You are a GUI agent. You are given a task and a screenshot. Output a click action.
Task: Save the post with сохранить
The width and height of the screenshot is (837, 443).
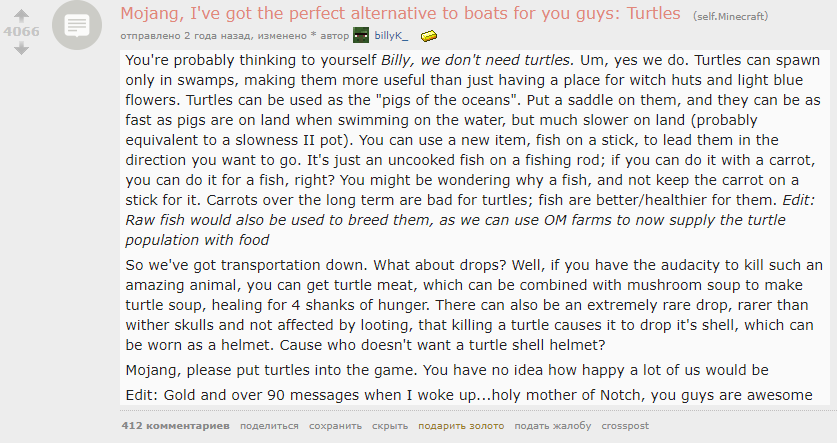pyautogui.click(x=335, y=425)
